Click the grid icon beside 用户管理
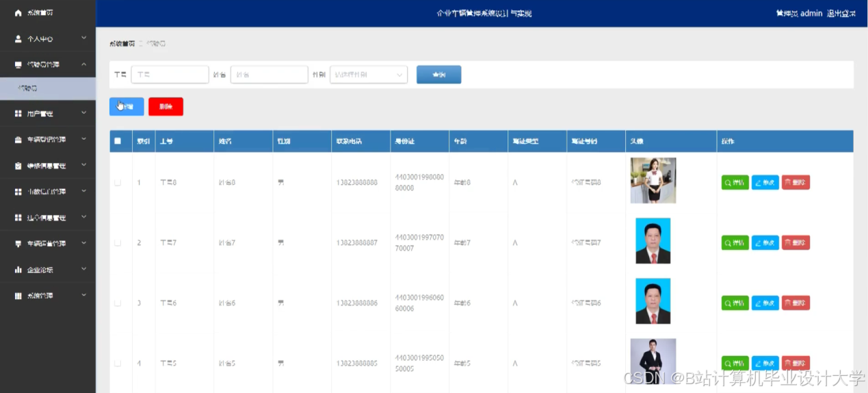The image size is (868, 393). (18, 114)
